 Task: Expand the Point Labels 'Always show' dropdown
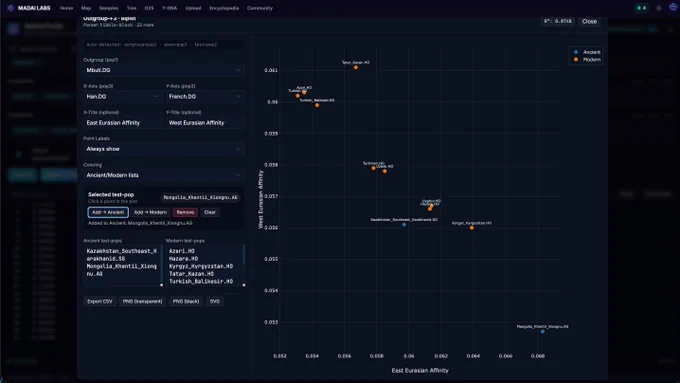(x=163, y=149)
